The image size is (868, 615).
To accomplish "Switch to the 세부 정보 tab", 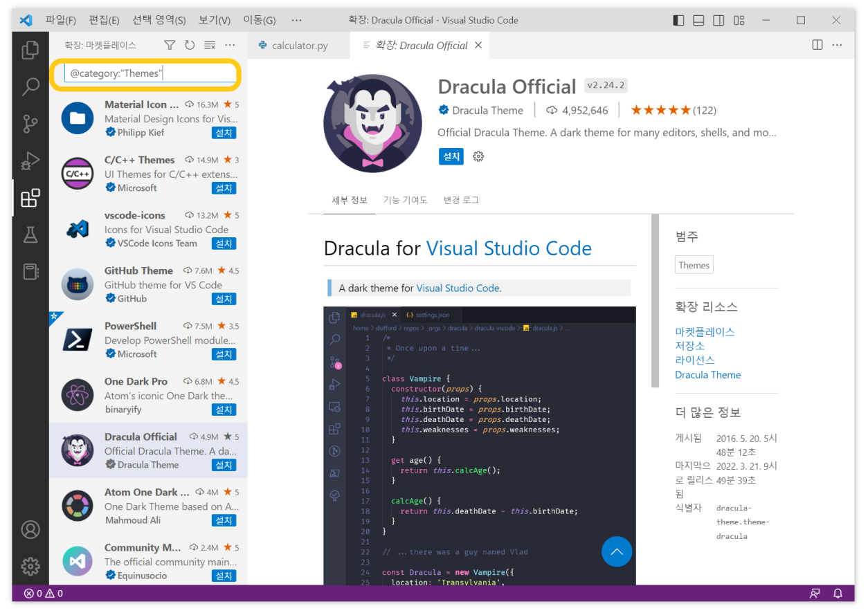I will (350, 200).
